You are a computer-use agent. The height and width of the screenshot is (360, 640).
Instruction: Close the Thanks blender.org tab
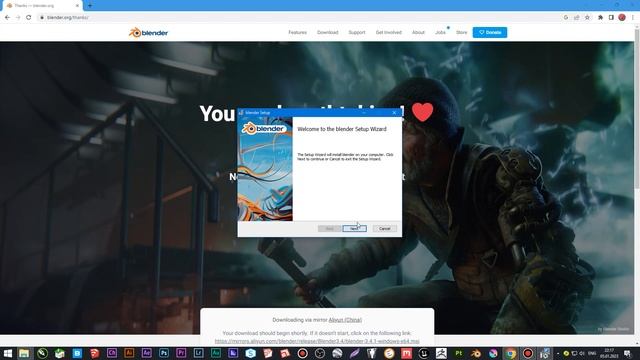click(x=77, y=6)
